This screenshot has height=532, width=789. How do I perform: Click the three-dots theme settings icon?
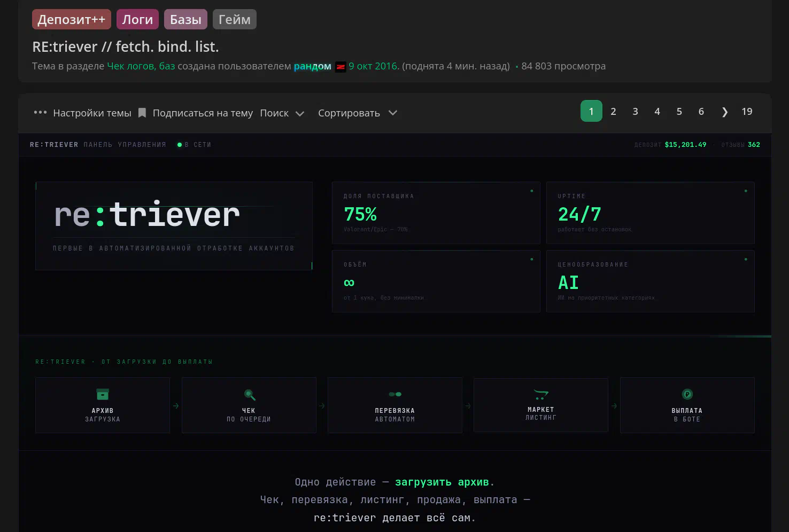(x=40, y=113)
